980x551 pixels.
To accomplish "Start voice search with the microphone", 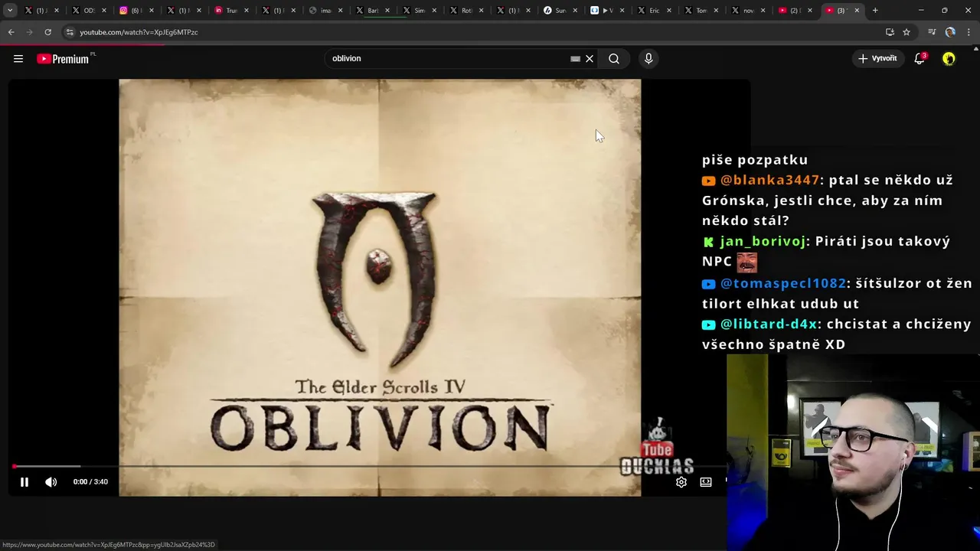I will [648, 58].
